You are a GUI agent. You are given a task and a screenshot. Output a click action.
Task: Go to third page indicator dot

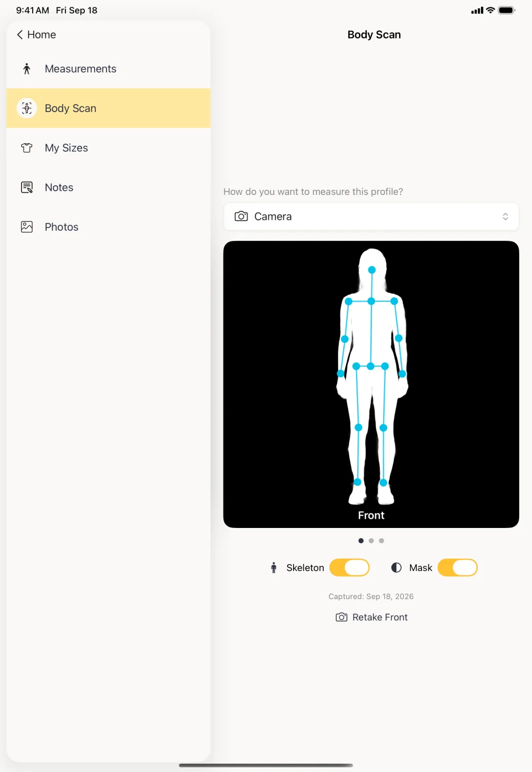(382, 541)
